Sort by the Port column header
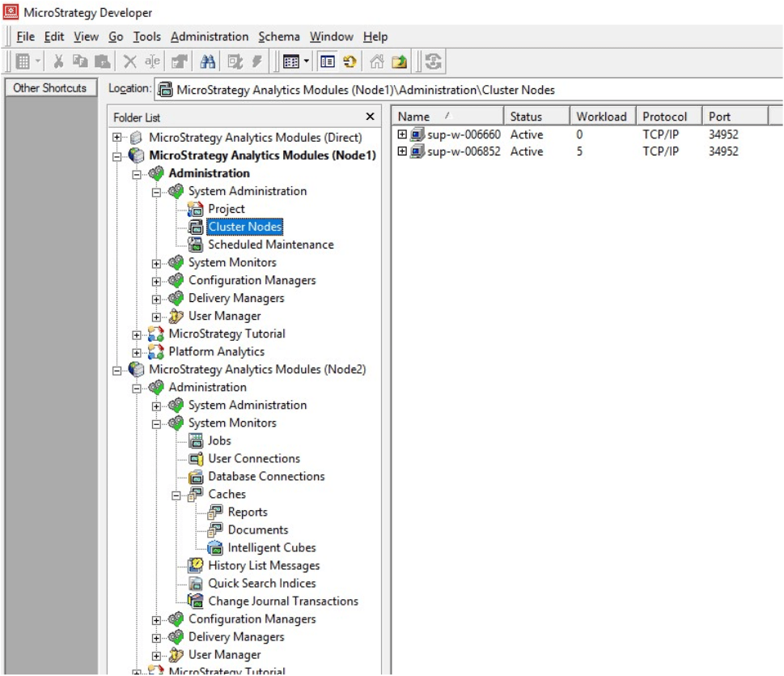Viewport: 784px width, 676px height. tap(735, 117)
